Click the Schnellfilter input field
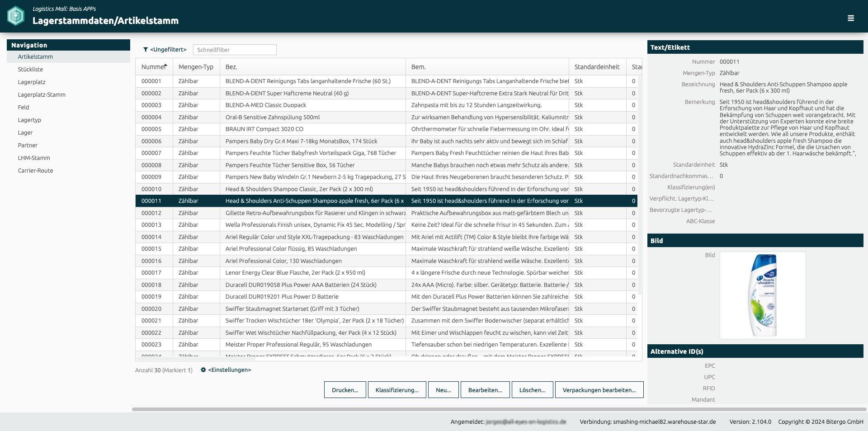The width and height of the screenshot is (868, 431). point(235,50)
